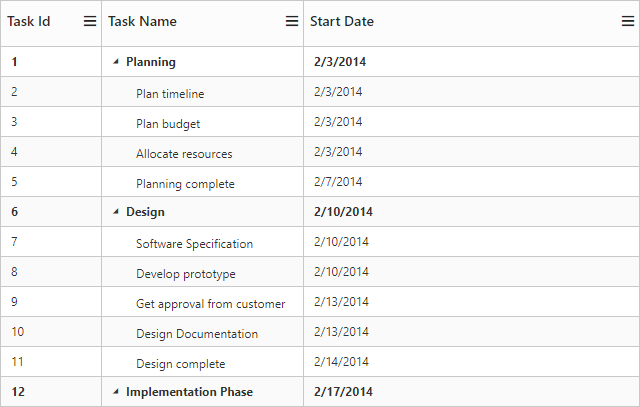This screenshot has width=640, height=407.
Task: Select the Develop prototype task
Action: (x=186, y=273)
